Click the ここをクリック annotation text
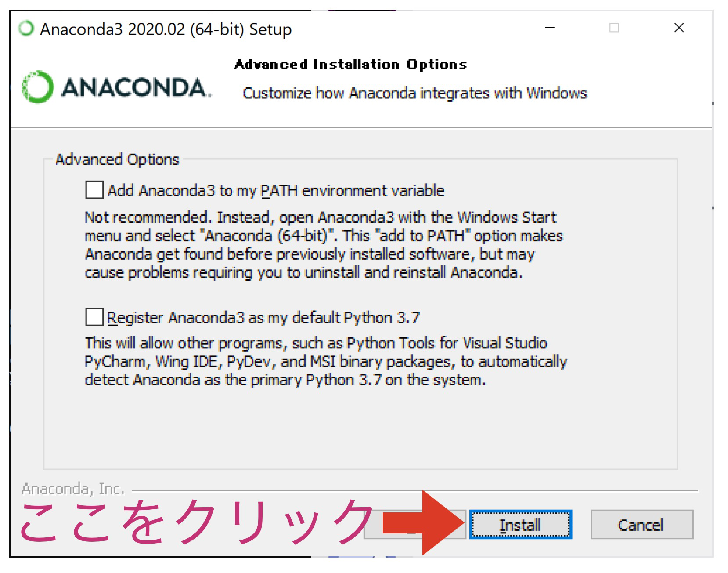Screen dimensions: 728x573 (x=193, y=525)
